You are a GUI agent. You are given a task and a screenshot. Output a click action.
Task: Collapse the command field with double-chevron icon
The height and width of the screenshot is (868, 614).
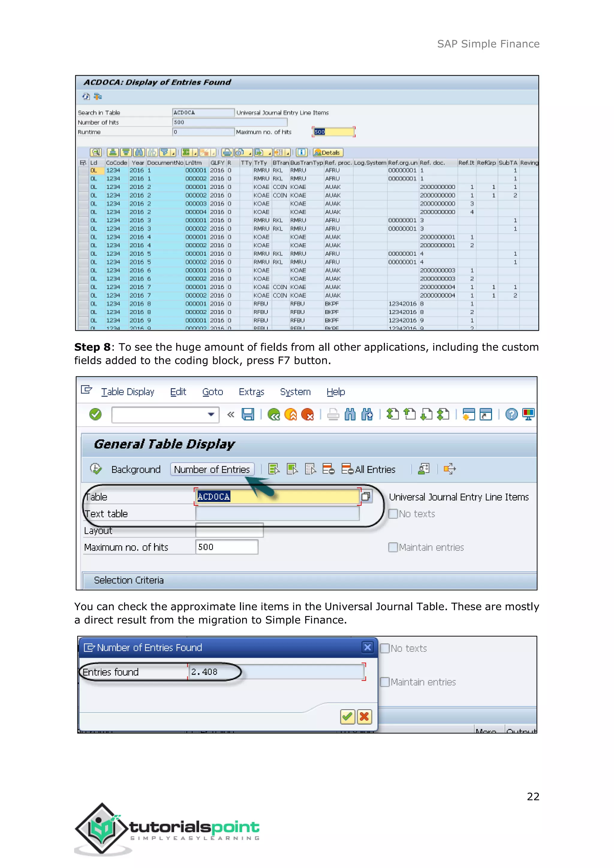click(231, 414)
